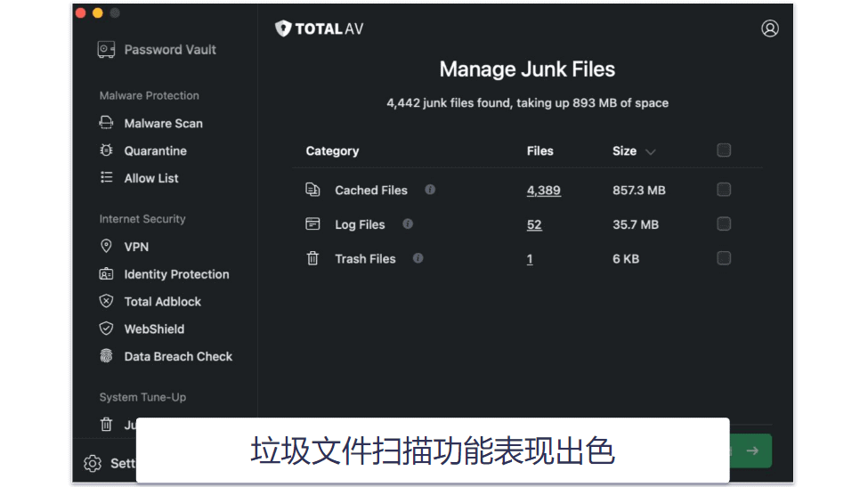Click the Malware Scan scanner icon
This screenshot has width=868, height=487.
click(x=106, y=123)
